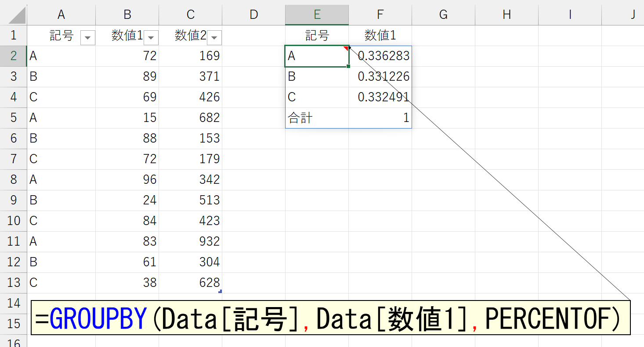Click cell B6 with value 88
Screen dimensions: 644x347
pos(127,139)
